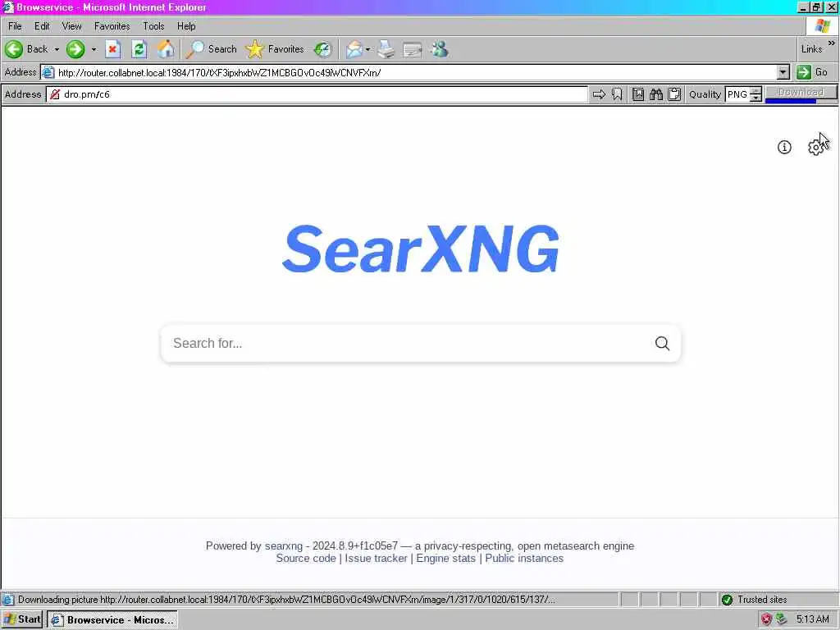
Task: Click the Windows Start button
Action: click(x=22, y=619)
